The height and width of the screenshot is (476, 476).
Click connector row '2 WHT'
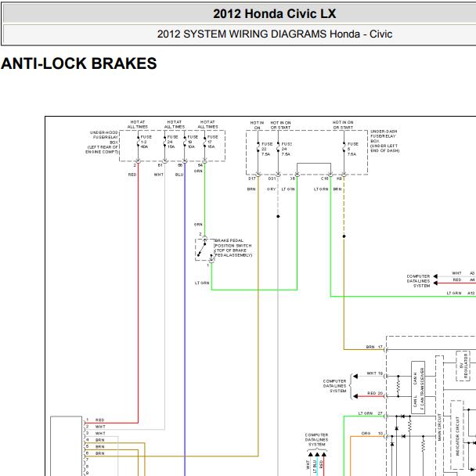point(96,427)
